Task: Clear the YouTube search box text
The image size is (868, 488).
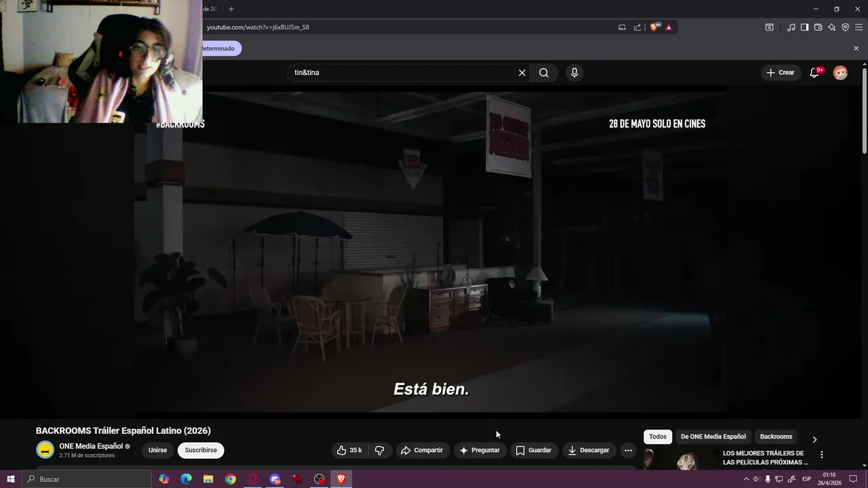Action: (x=522, y=73)
